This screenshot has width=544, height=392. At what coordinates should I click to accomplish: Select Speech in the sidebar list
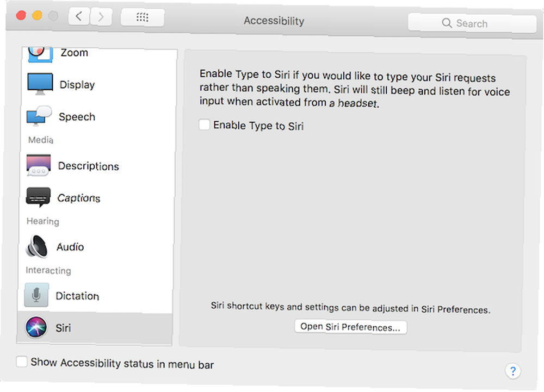click(x=97, y=116)
